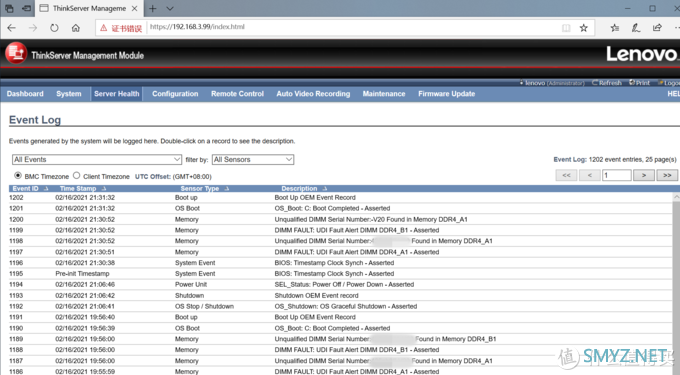
Task: Select event 1201 OS_Boot row
Action: [340, 209]
